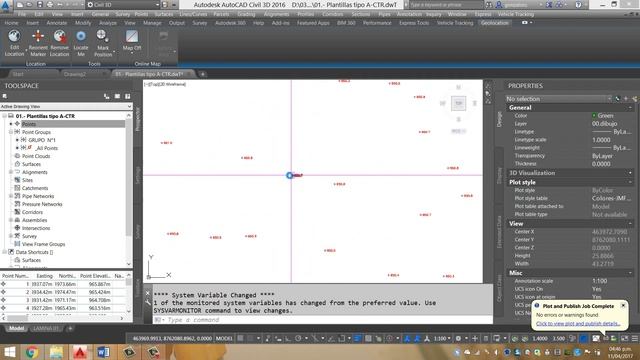
Task: Select the Corridors tree item
Action: tap(32, 212)
